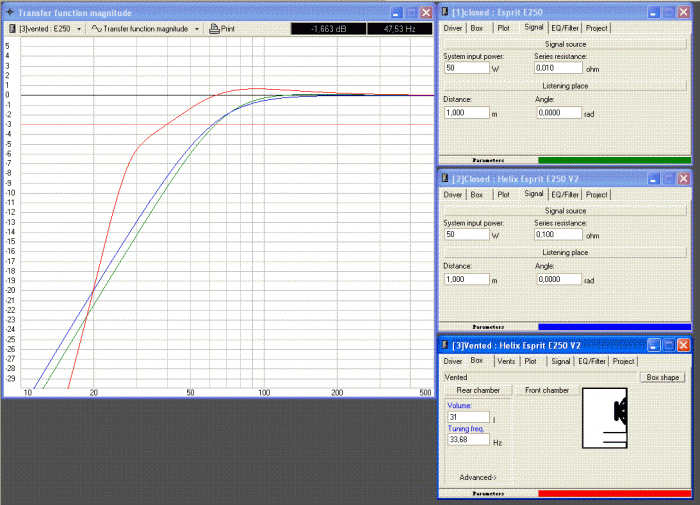Click the title icon of the '[2]Closed : Helix Esprit E250 V2' window

point(444,178)
